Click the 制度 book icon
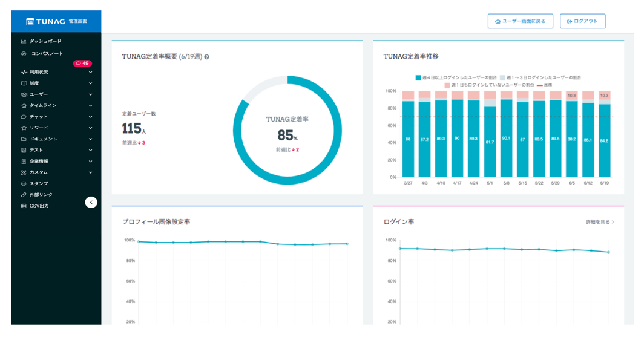Screen dimensions: 644x337 24,83
